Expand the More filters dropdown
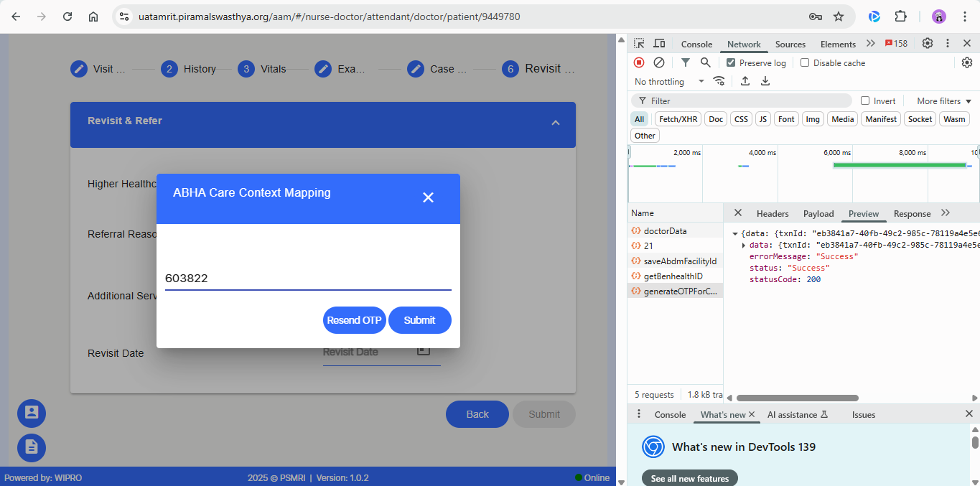The image size is (980, 486). pos(943,101)
